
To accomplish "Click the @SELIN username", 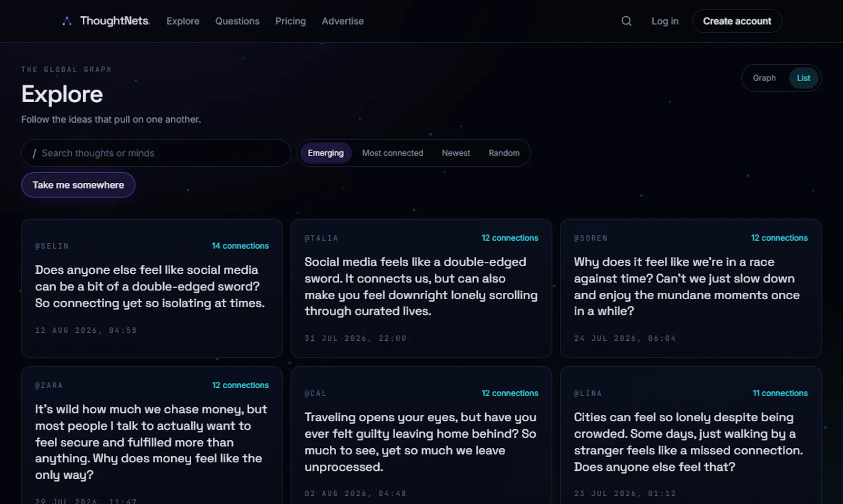I will [52, 246].
